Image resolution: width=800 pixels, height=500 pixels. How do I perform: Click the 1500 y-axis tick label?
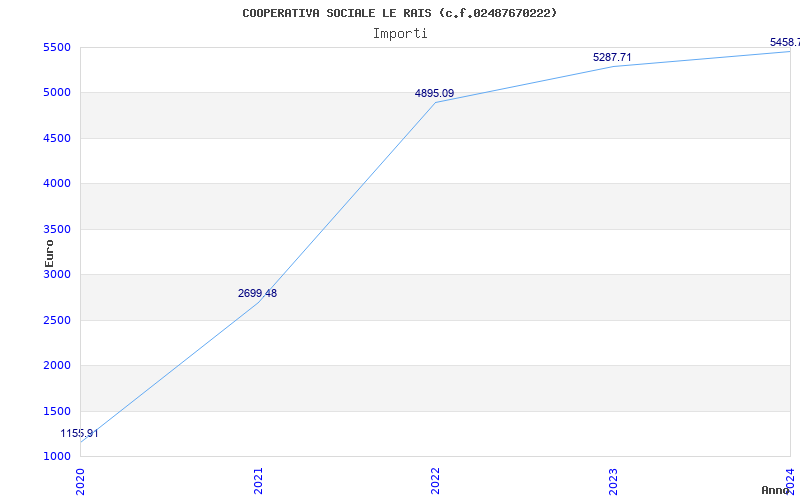point(55,411)
